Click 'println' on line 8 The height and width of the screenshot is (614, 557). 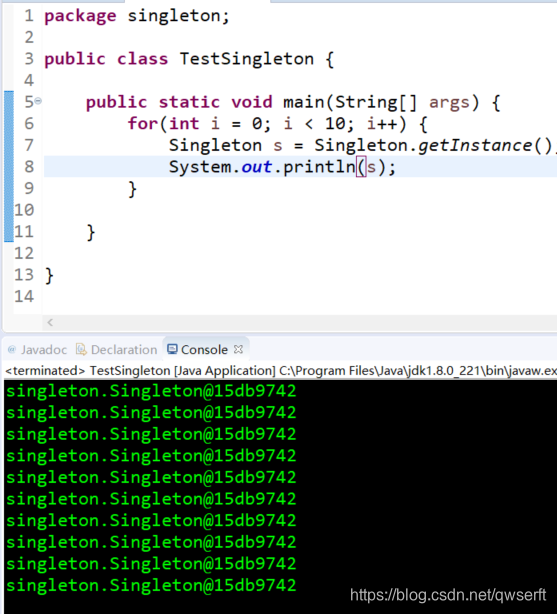point(319,167)
